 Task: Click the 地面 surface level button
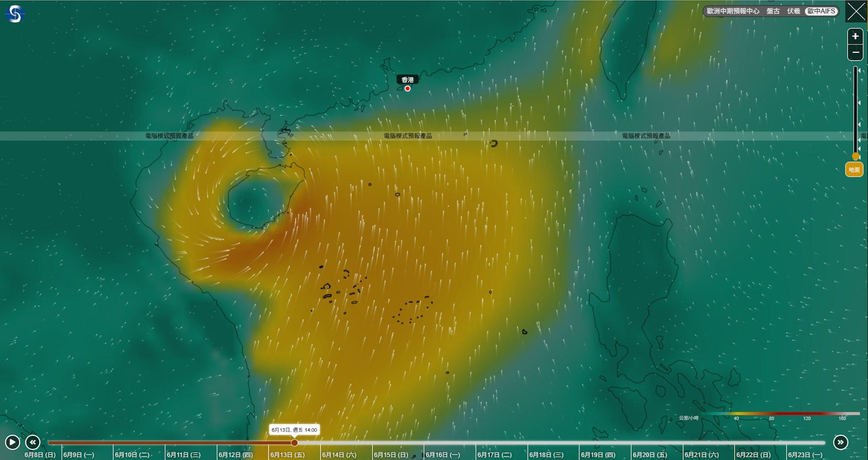(854, 170)
